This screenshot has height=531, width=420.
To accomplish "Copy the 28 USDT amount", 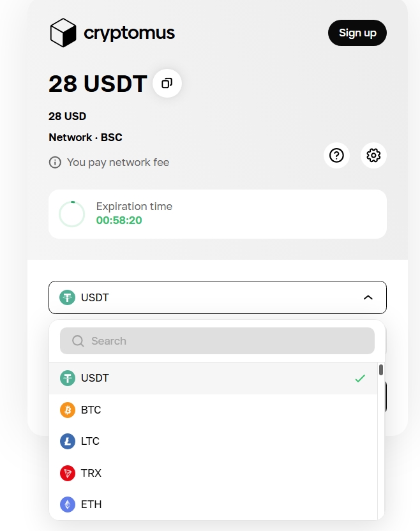I will [x=167, y=84].
